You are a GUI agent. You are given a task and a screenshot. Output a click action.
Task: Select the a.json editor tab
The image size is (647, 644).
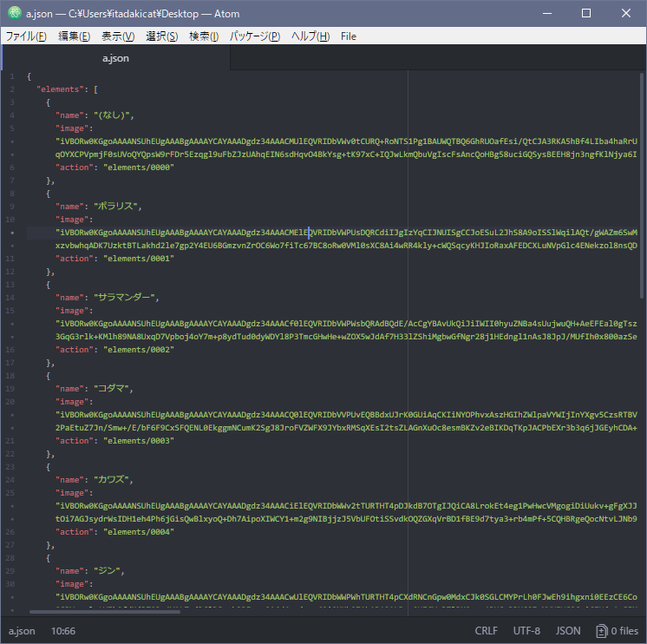116,58
